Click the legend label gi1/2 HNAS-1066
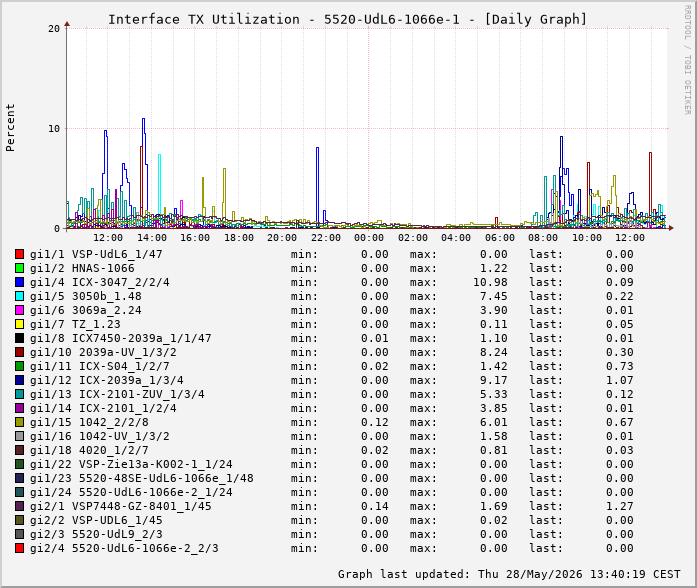Viewport: 697px width, 588px height. tap(82, 268)
